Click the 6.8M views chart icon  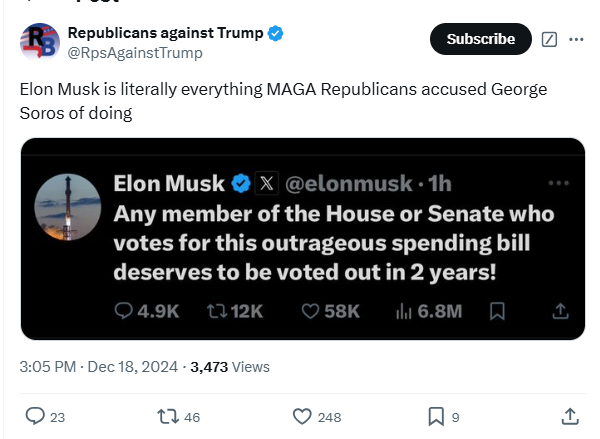405,311
